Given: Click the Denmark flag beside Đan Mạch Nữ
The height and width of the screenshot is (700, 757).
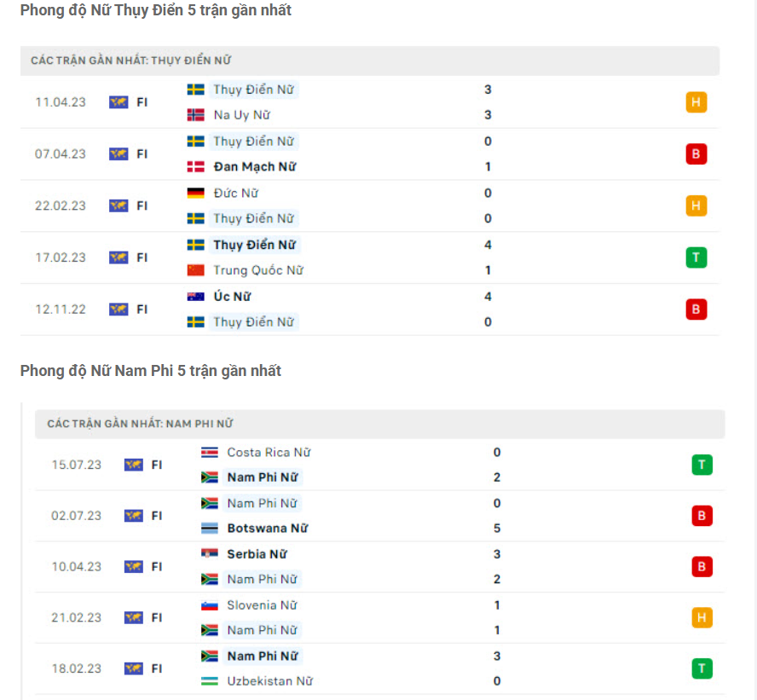Looking at the screenshot, I should [x=195, y=167].
